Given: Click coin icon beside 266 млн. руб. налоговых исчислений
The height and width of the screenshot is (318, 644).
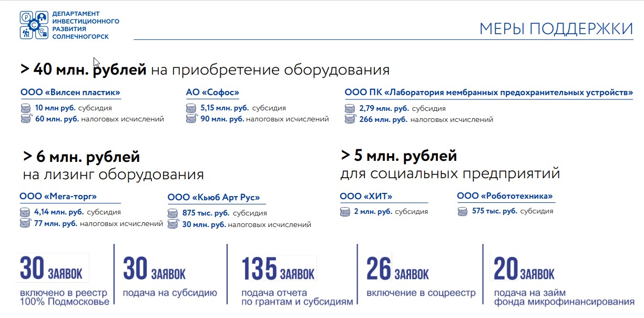Looking at the screenshot, I should click(x=350, y=119).
